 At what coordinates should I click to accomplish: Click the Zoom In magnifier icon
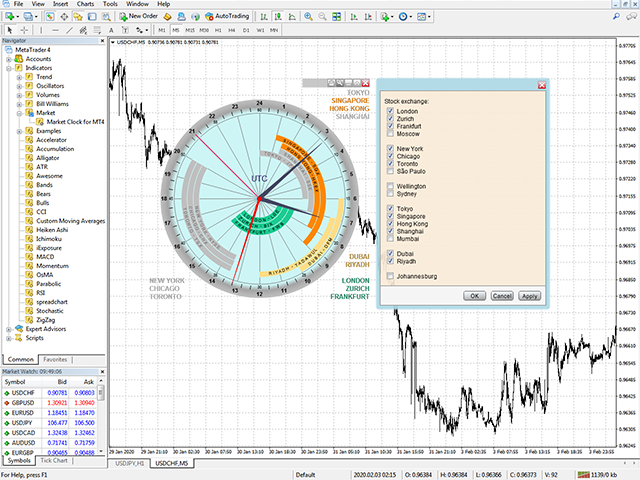[308, 16]
